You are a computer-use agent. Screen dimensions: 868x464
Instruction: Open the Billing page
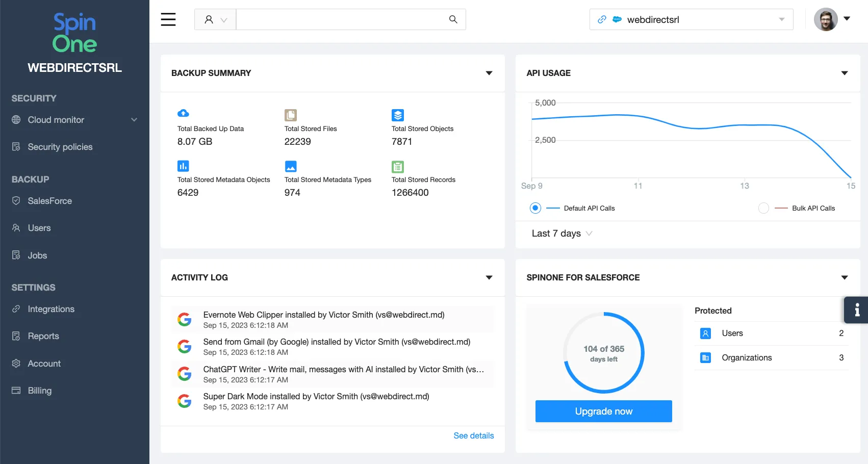pos(39,391)
